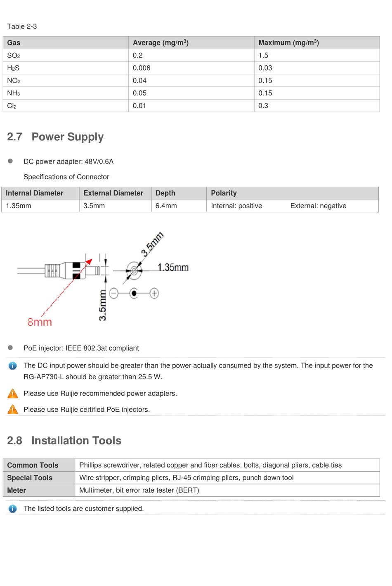This screenshot has width=392, height=586.
Task: Click the warning icon beside certified PoE injectors
Action: click(x=13, y=409)
